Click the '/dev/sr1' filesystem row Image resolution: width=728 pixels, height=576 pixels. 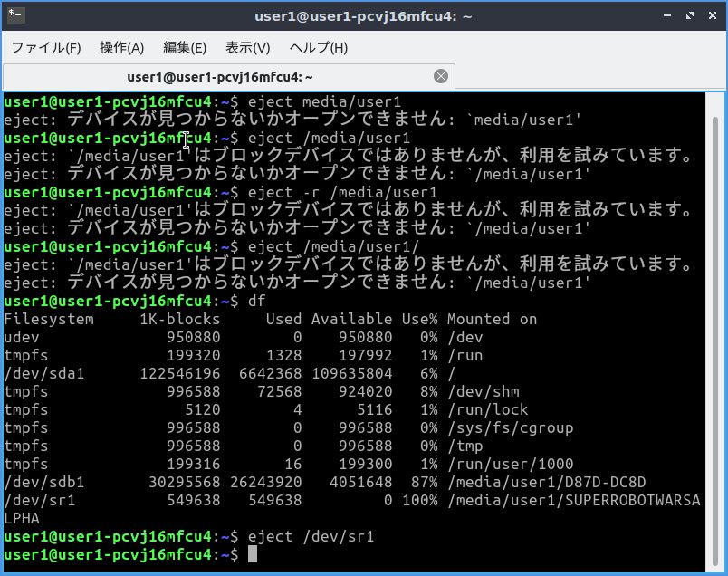click(352, 500)
